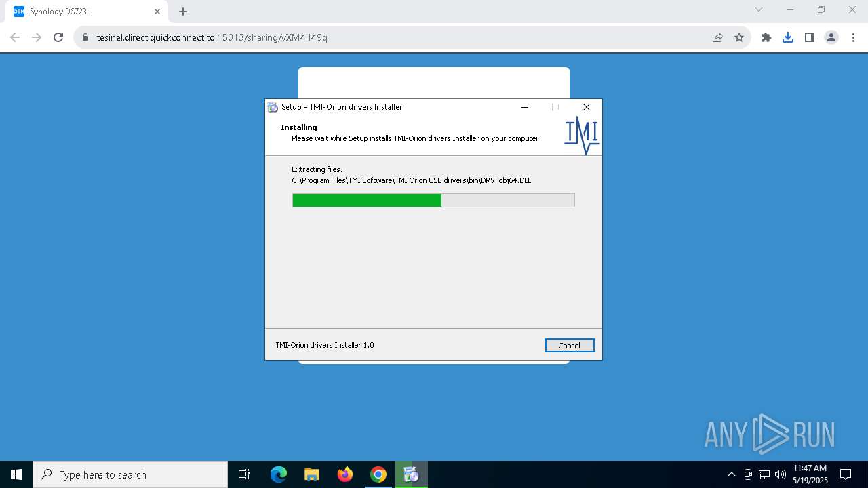Click the address bar URL
The image size is (868, 488).
(212, 37)
